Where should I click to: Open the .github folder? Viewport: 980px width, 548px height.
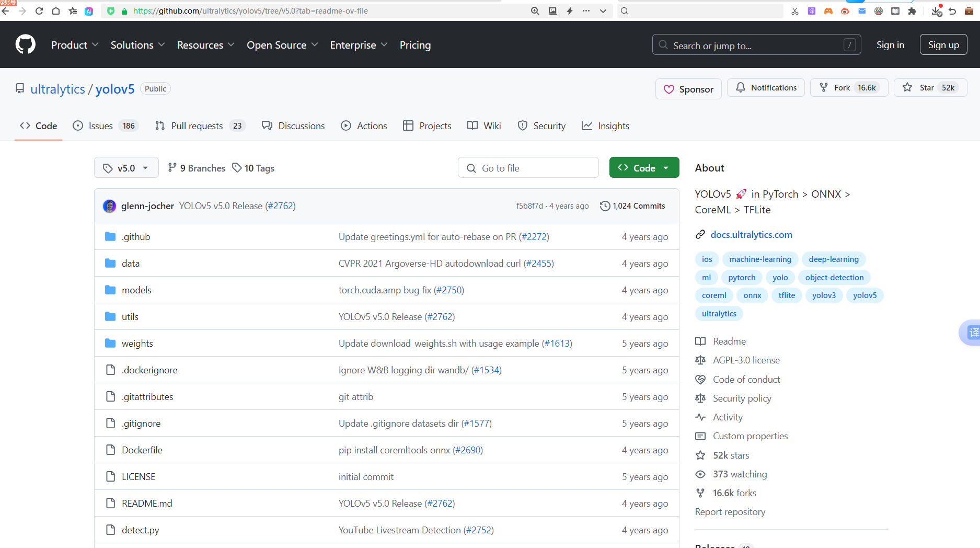(x=136, y=236)
